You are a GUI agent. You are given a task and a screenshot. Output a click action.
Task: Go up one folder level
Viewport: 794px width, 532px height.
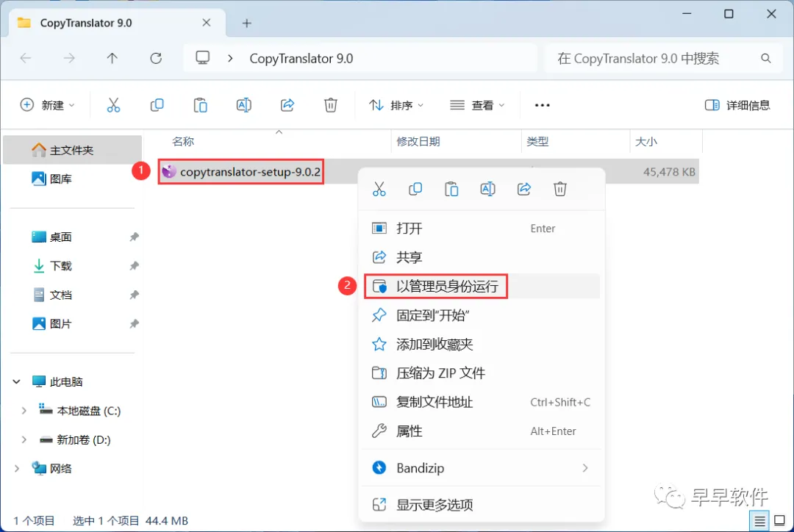pos(112,58)
